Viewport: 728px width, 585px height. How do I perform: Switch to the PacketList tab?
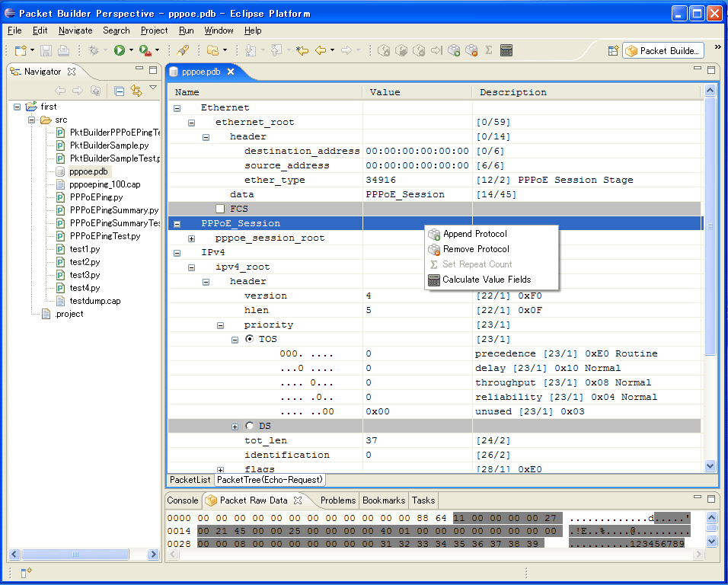[x=190, y=480]
